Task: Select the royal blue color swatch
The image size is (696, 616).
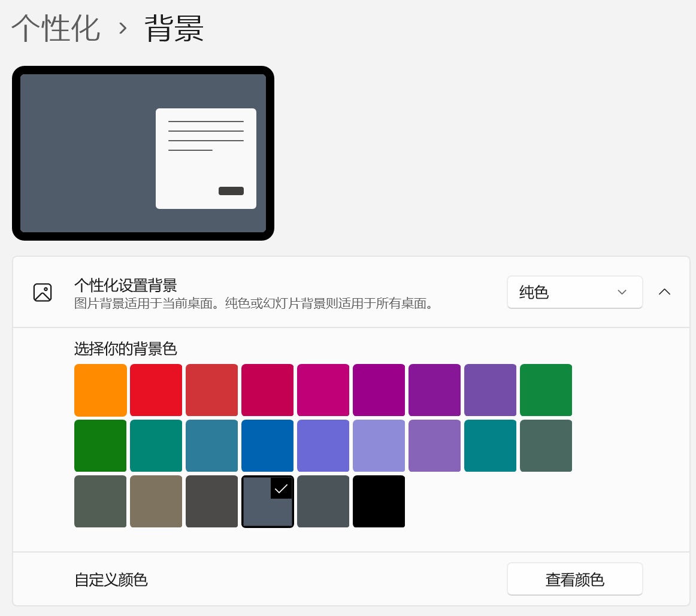Action: (268, 446)
